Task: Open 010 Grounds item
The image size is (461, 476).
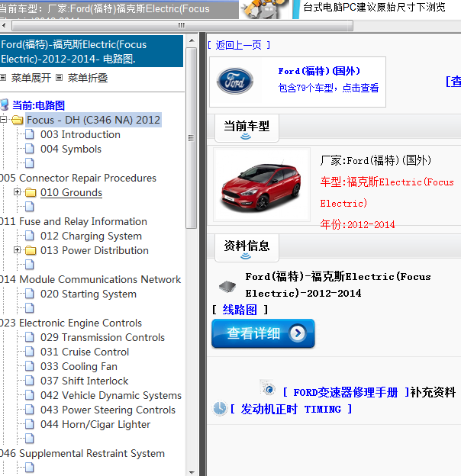Action: [72, 192]
